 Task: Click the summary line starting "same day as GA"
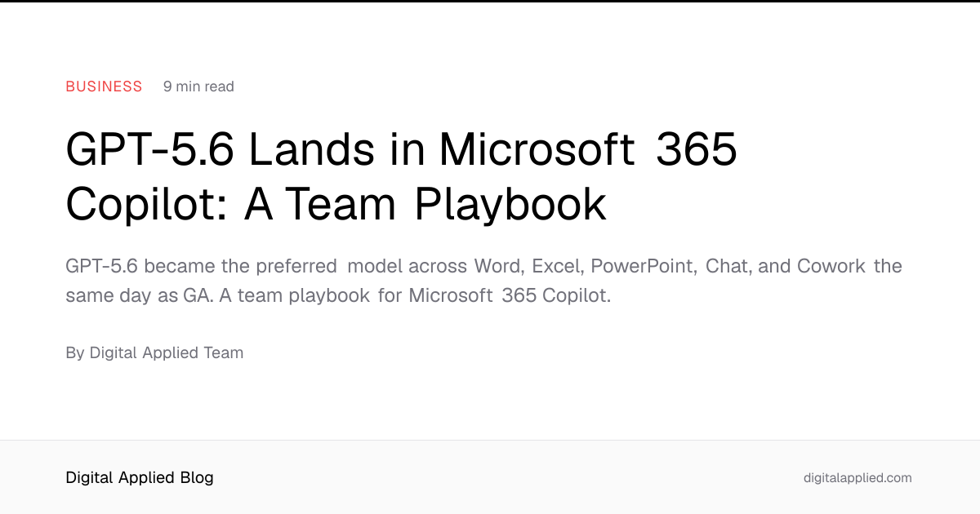tap(338, 295)
